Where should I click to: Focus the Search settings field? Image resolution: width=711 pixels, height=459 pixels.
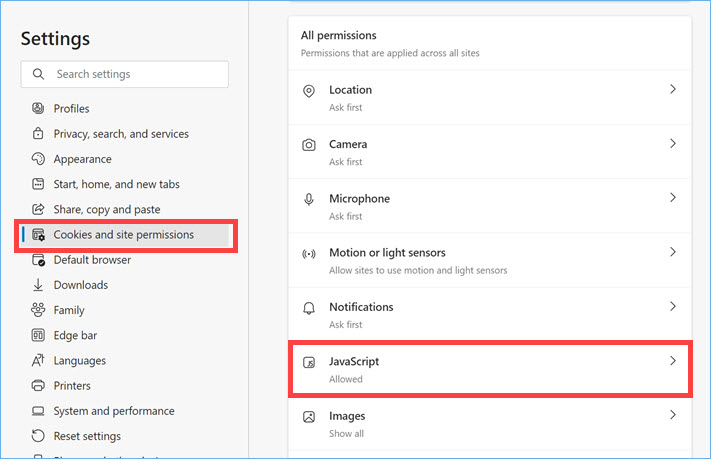pyautogui.click(x=135, y=74)
